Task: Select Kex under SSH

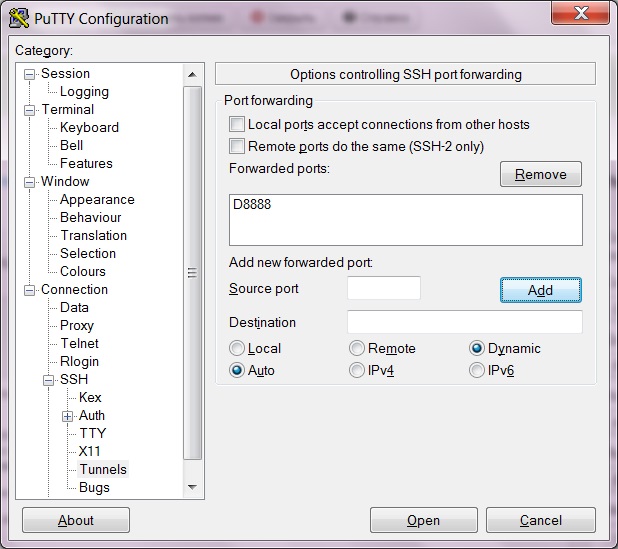Action: [90, 397]
